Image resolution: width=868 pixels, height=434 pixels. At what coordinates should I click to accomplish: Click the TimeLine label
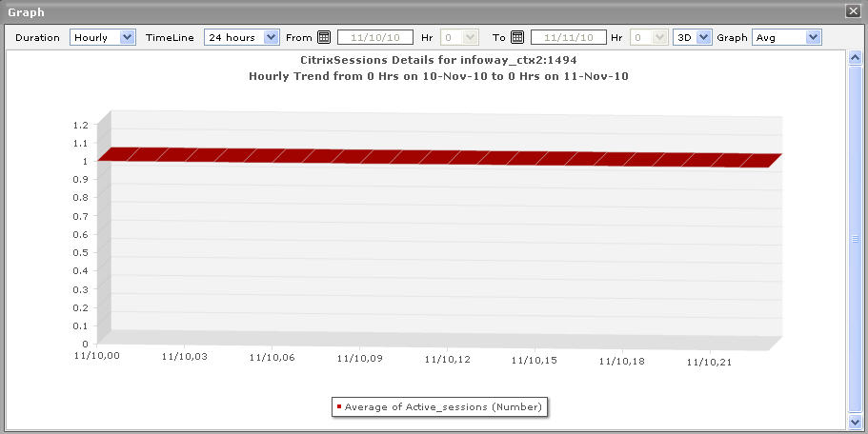point(170,38)
